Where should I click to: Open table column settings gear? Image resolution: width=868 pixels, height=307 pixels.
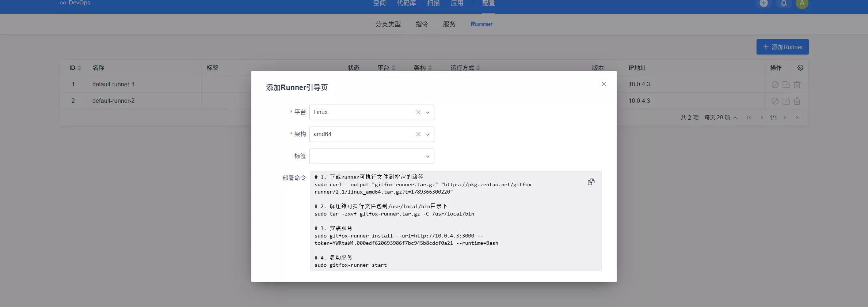coord(800,68)
